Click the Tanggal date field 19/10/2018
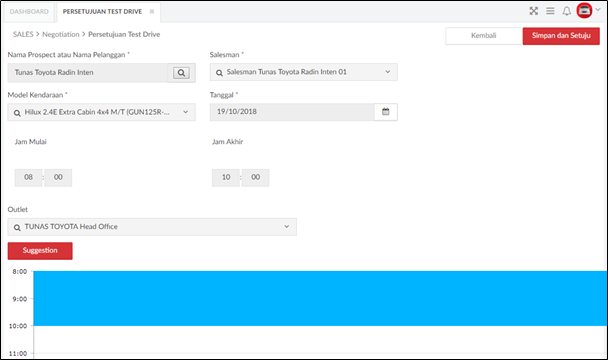The image size is (608, 360). click(292, 112)
